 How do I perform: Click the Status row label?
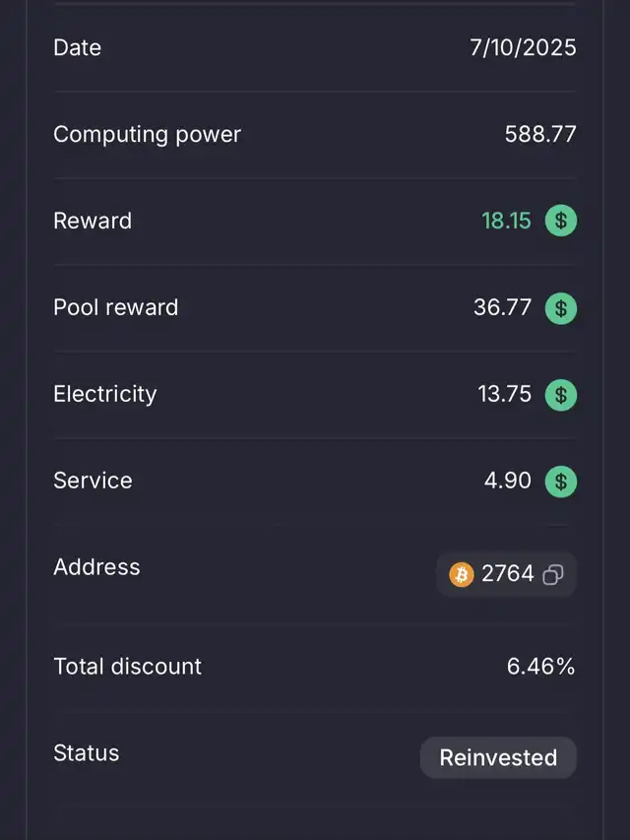tap(86, 753)
